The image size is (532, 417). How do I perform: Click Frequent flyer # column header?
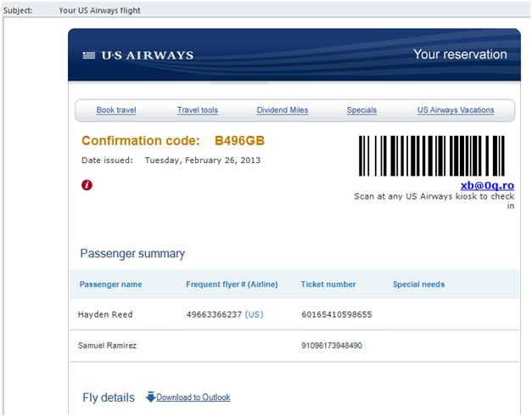coord(232,285)
